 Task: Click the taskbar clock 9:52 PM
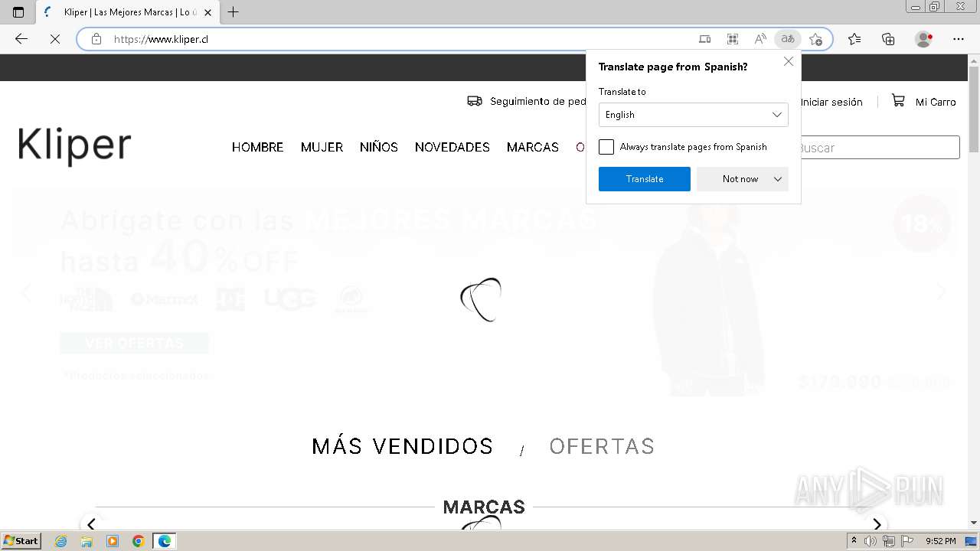point(940,541)
